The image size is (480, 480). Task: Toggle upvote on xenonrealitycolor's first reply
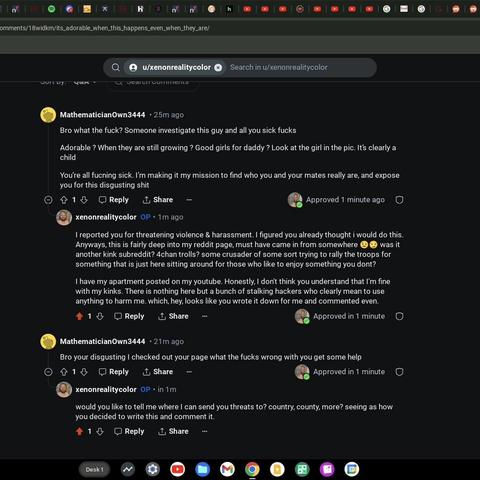click(79, 316)
